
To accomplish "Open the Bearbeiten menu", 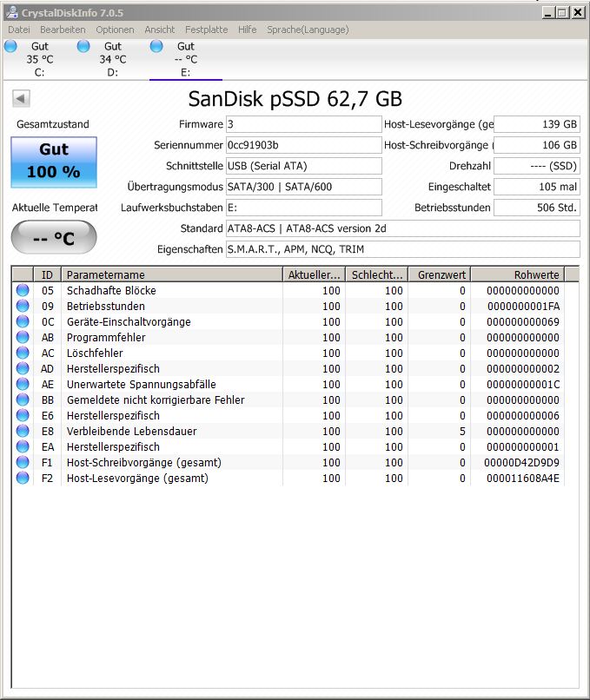I will click(x=63, y=30).
